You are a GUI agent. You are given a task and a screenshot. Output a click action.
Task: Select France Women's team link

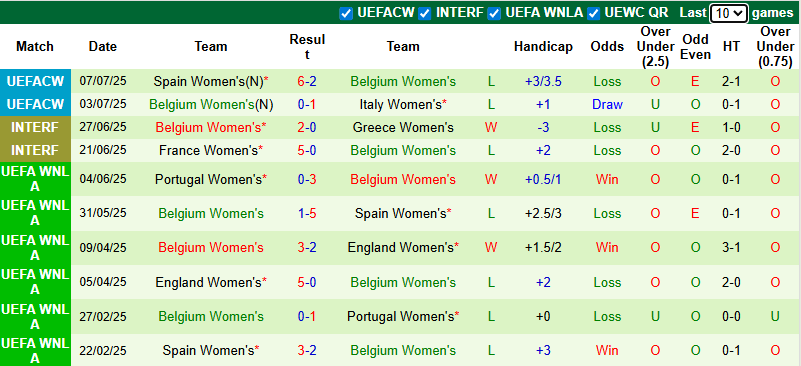208,150
